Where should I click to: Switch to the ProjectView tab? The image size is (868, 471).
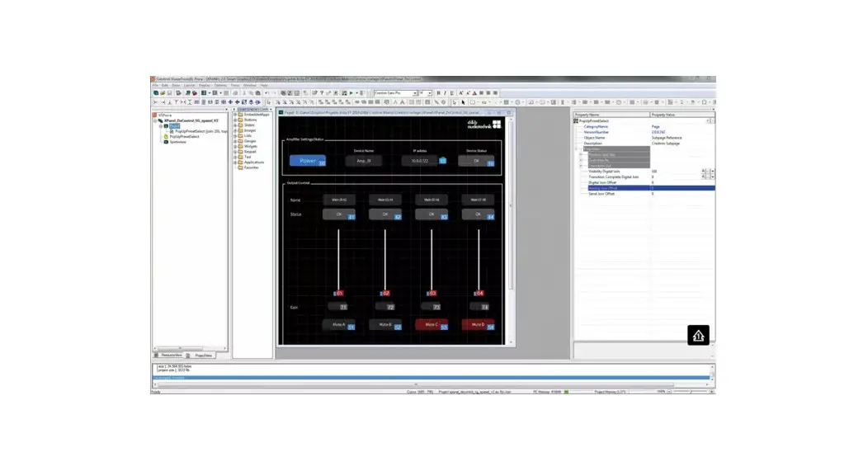(201, 355)
